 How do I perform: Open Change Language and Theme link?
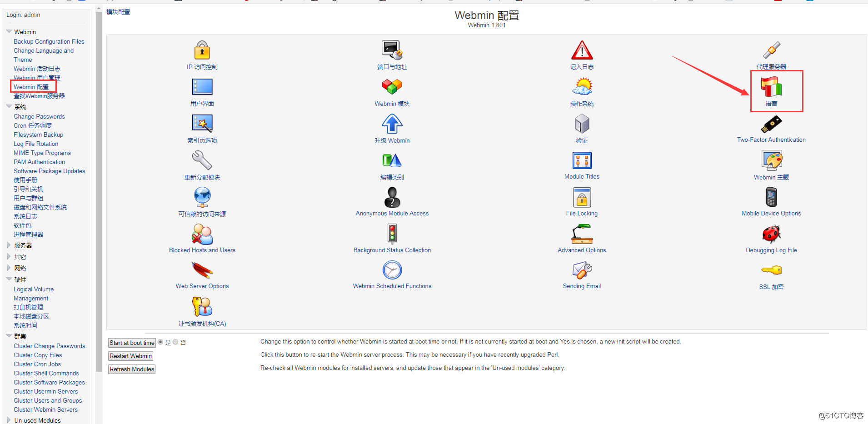(44, 55)
